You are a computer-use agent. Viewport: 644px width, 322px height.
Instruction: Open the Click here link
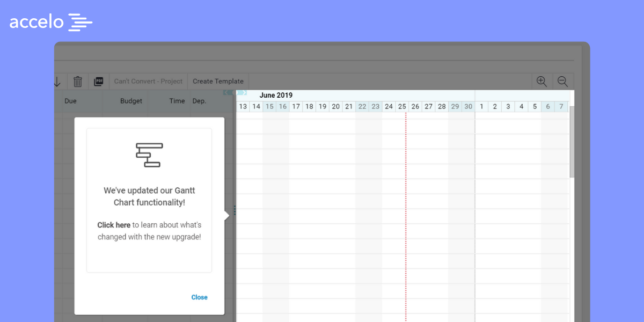point(114,225)
